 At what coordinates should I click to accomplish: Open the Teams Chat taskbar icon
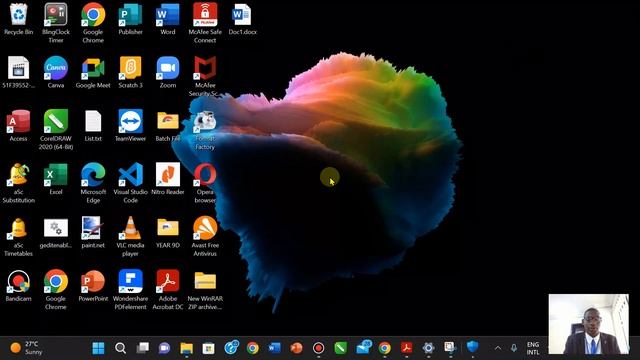(164, 348)
